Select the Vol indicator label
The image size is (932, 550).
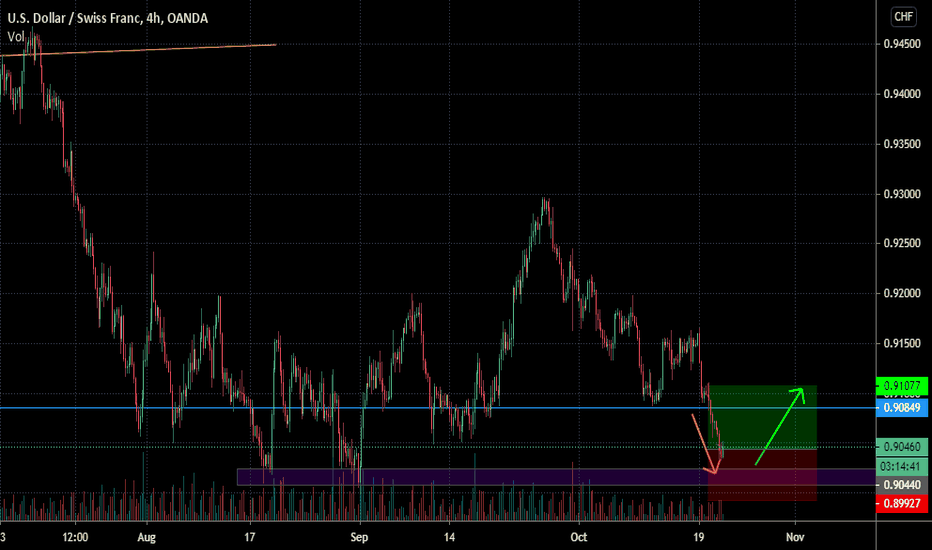pos(15,37)
